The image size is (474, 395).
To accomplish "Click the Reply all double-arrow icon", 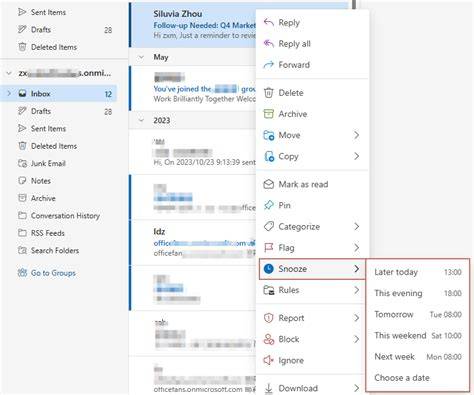I will [269, 44].
